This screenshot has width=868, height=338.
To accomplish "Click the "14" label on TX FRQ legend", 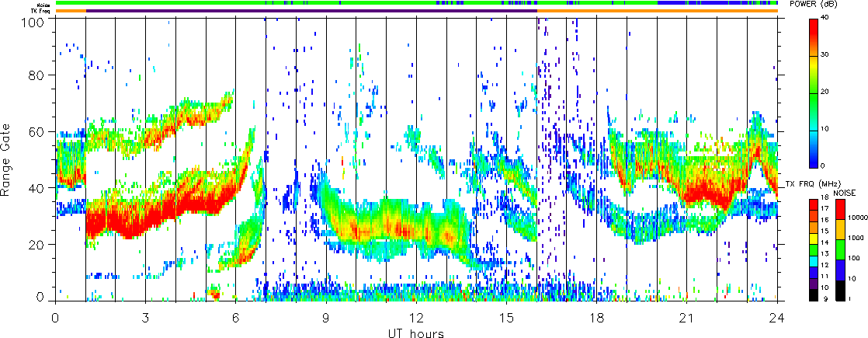I will coord(825,242).
